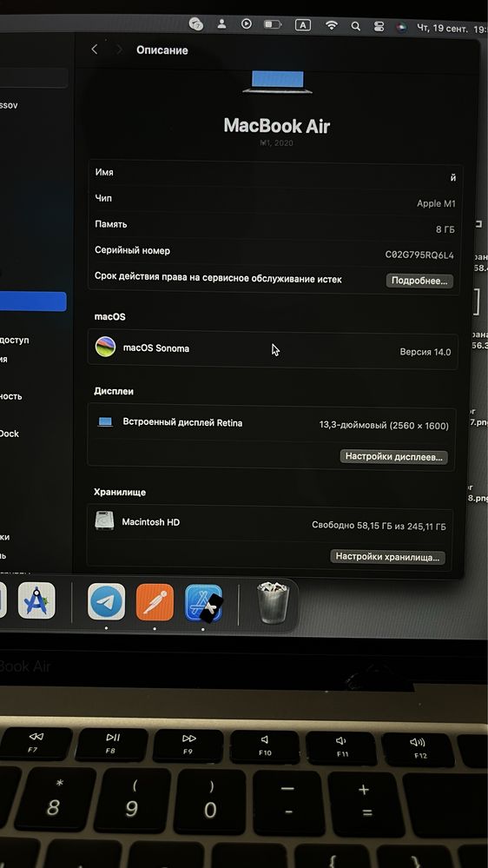
Task: Click the Имя row's name value
Action: click(452, 178)
